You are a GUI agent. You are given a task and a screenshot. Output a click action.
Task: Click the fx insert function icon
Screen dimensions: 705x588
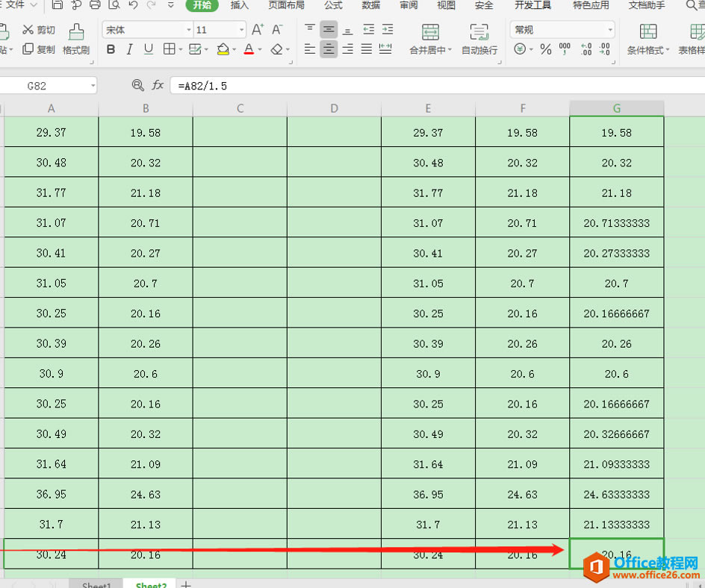pos(158,85)
